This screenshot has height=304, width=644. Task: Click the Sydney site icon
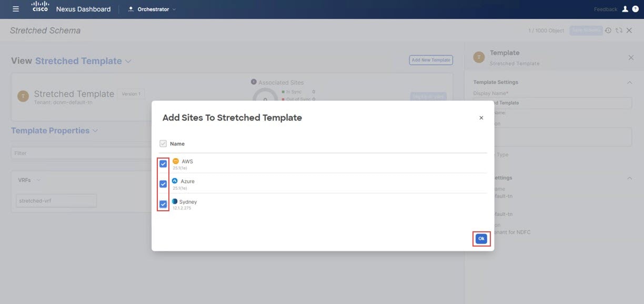coord(175,201)
